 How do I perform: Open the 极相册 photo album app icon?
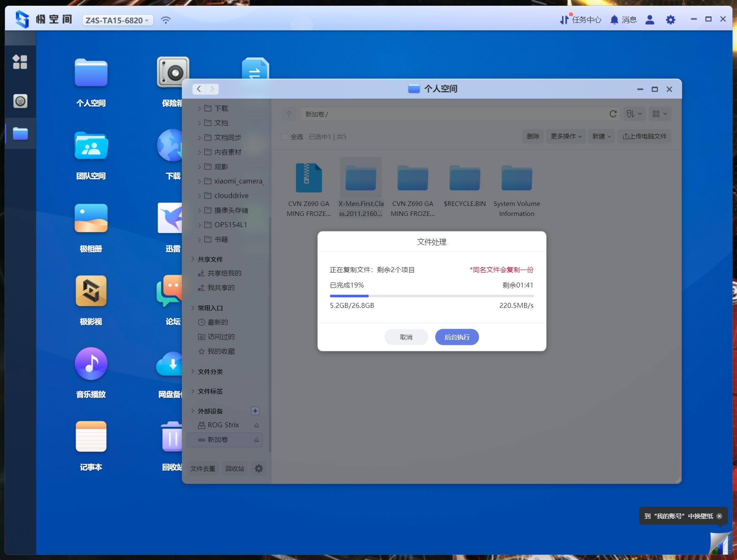[x=91, y=219]
